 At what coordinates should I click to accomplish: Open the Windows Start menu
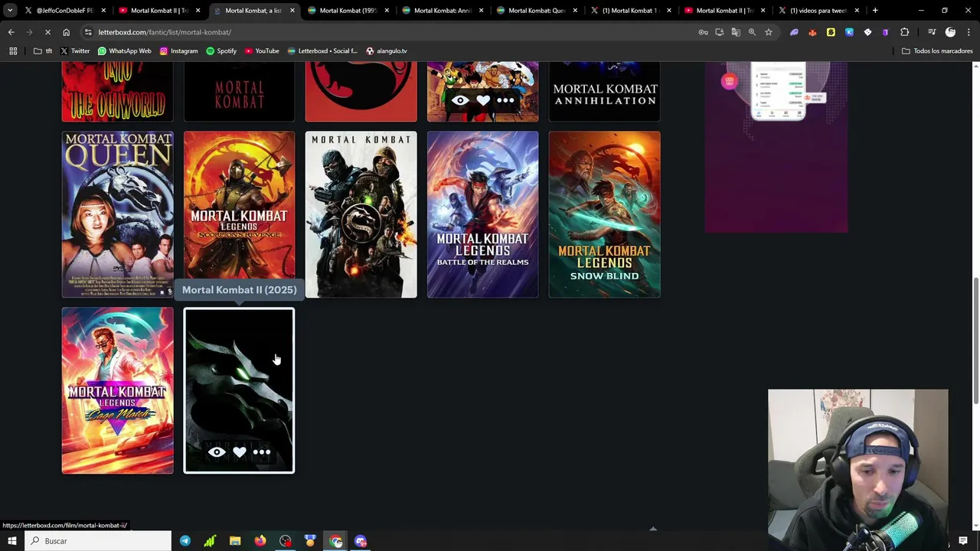tap(11, 541)
